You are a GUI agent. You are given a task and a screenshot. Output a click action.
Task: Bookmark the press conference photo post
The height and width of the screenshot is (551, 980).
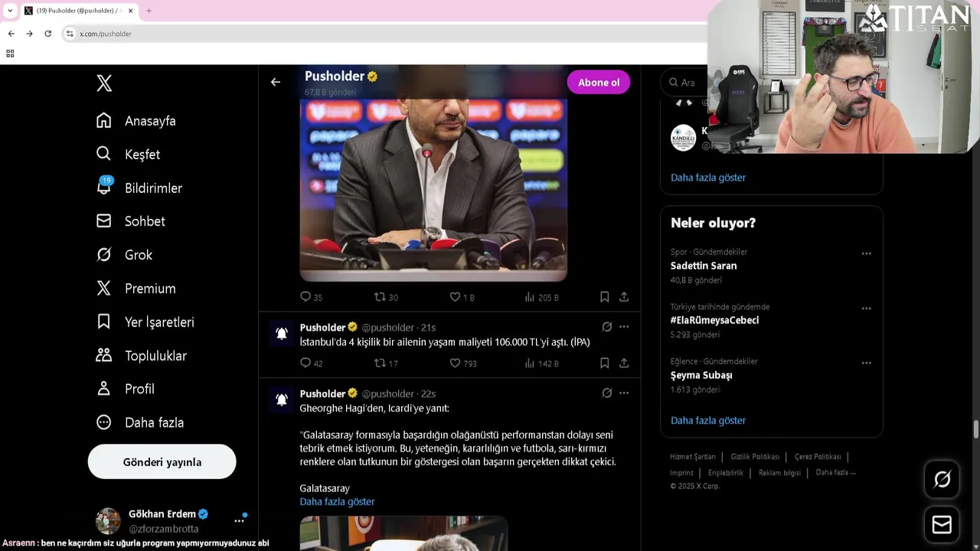tap(604, 297)
